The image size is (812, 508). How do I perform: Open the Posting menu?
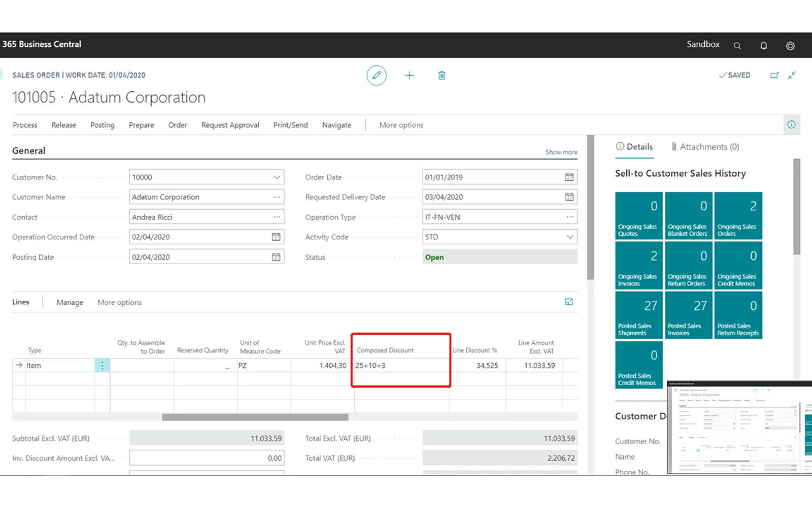point(103,125)
